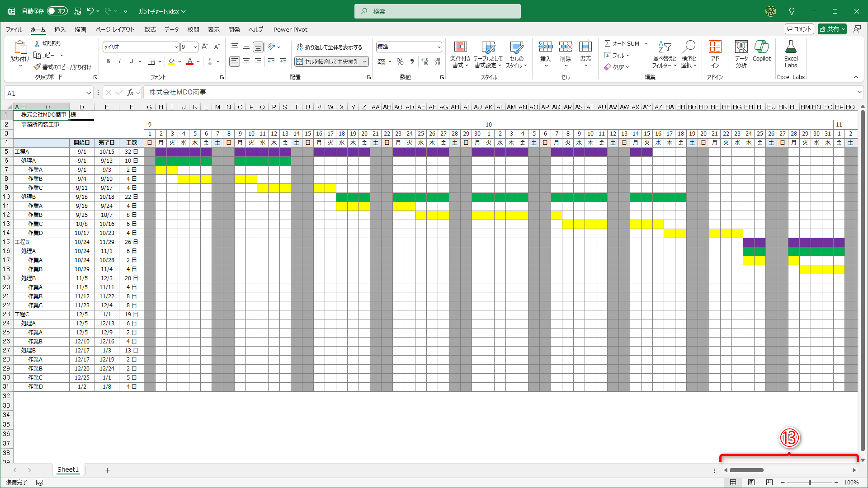
Task: Open the Comments button
Action: click(x=799, y=29)
